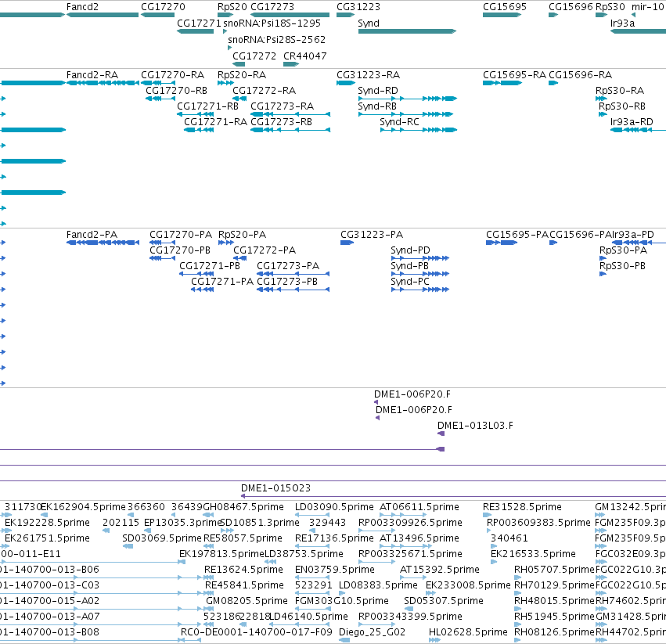The image size is (666, 644).
Task: Click the CG31223 gene label
Action: [358, 7]
